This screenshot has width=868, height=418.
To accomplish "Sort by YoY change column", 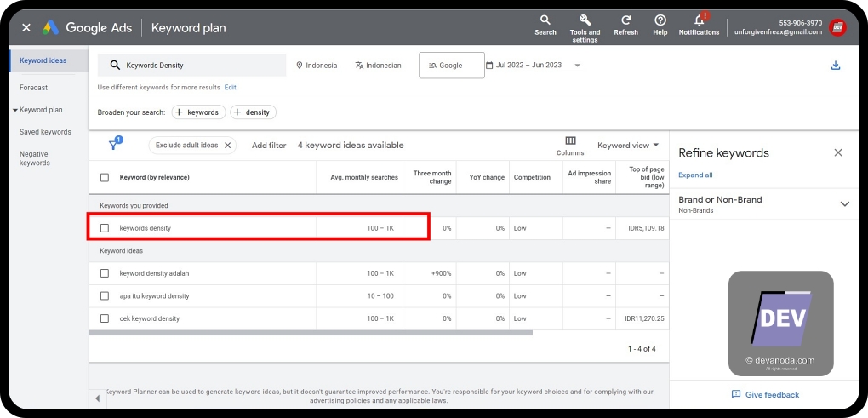I will click(x=487, y=178).
